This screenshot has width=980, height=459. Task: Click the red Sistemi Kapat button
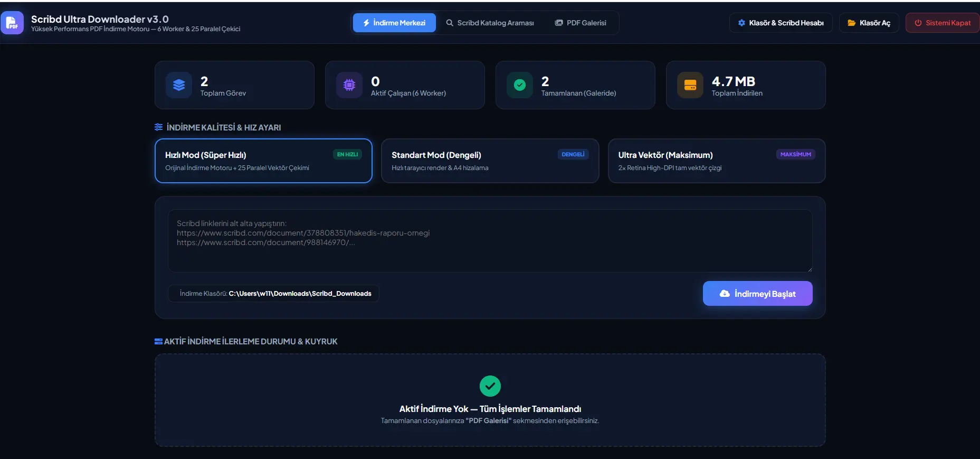[x=943, y=23]
